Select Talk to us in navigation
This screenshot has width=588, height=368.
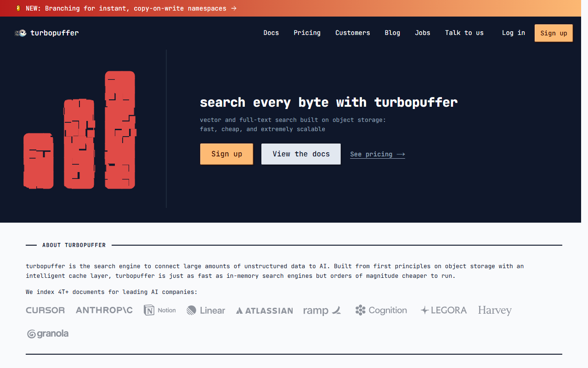pos(464,33)
